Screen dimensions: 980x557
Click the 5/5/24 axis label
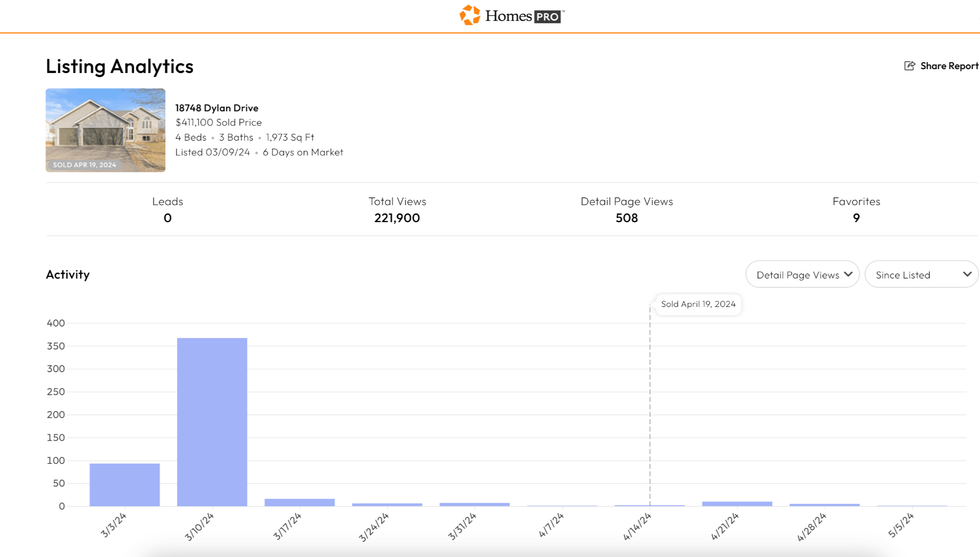point(901,526)
